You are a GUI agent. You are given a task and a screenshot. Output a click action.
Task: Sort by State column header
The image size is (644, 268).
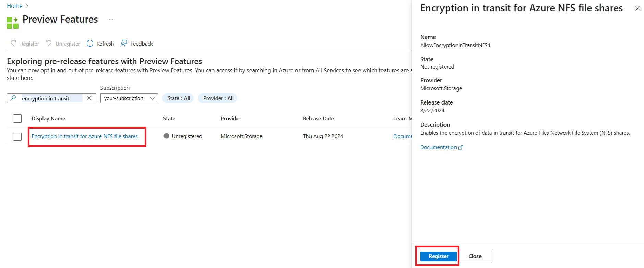pyautogui.click(x=169, y=118)
